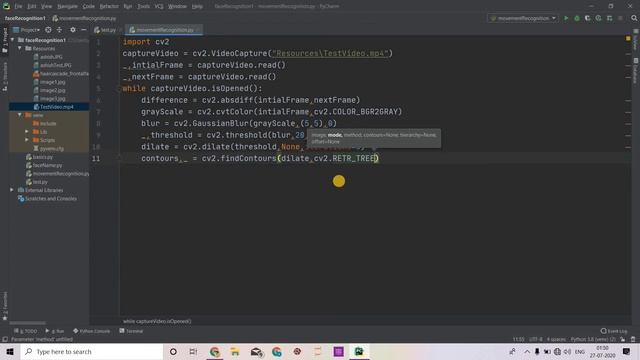640x360 pixels.
Task: Click the volume icon in system tray
Action: click(x=567, y=351)
